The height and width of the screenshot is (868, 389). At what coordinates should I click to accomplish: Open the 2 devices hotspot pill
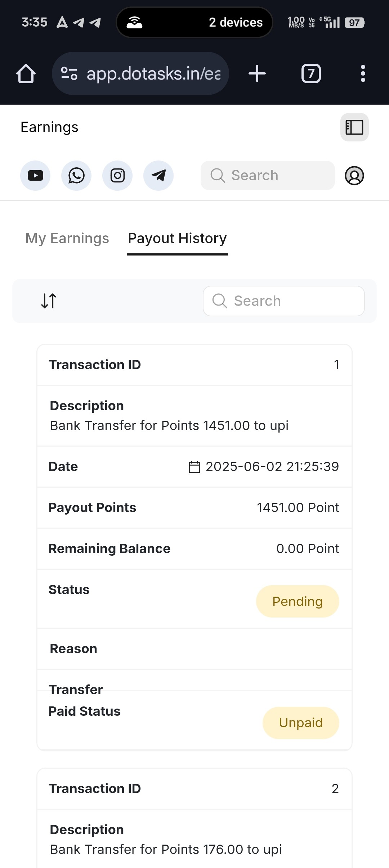194,22
